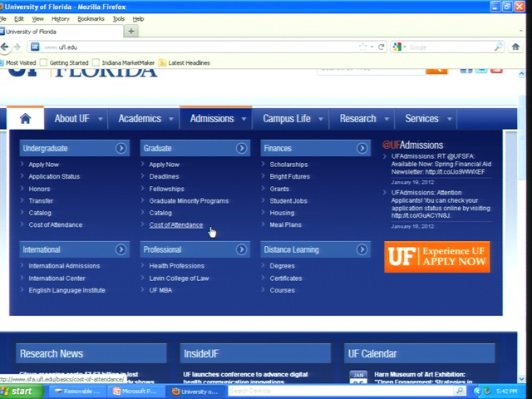Open the Getting Started bookmark
This screenshot has width=532, height=399.
coord(65,63)
